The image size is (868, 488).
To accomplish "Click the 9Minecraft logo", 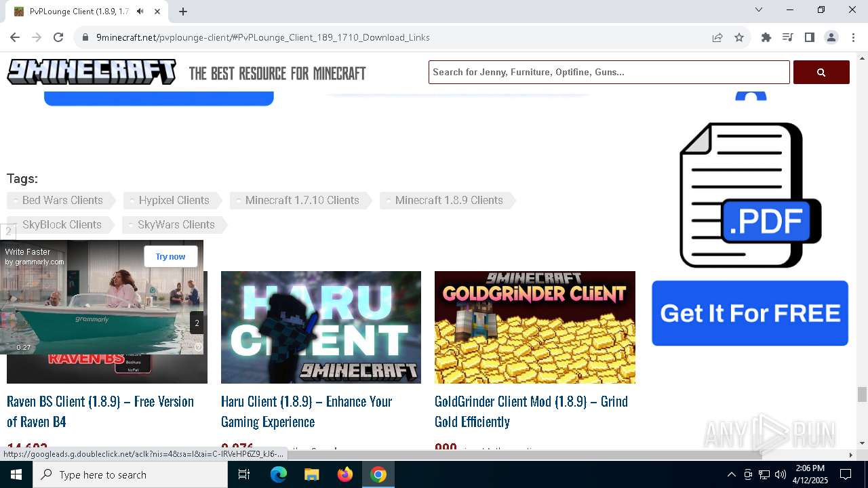I will click(x=92, y=72).
